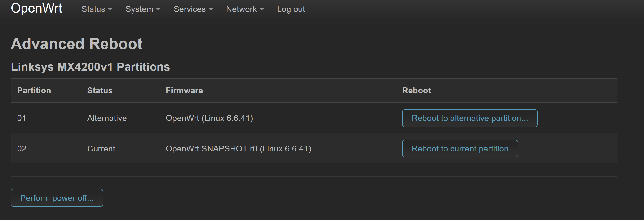Expand the Network menu
This screenshot has width=644, height=220.
coord(245,9)
